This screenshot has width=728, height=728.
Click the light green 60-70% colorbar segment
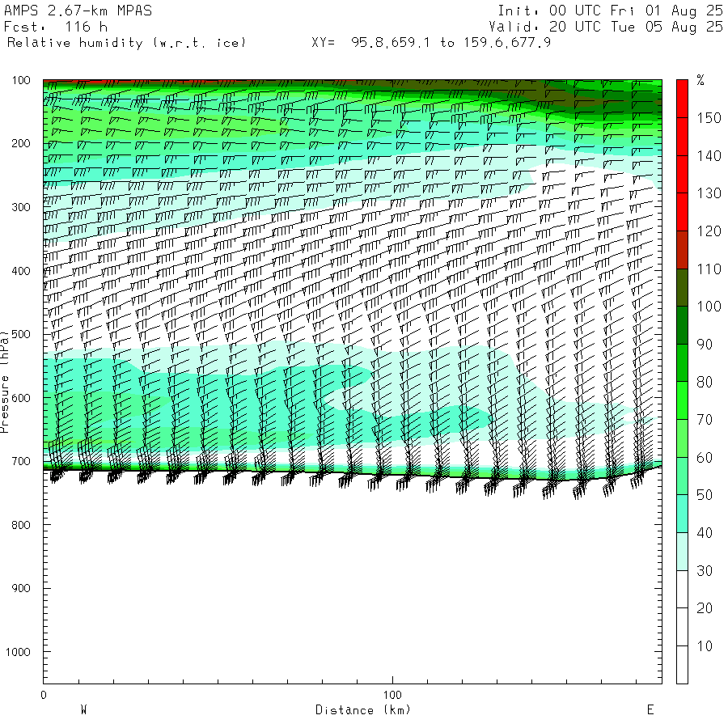tap(682, 438)
